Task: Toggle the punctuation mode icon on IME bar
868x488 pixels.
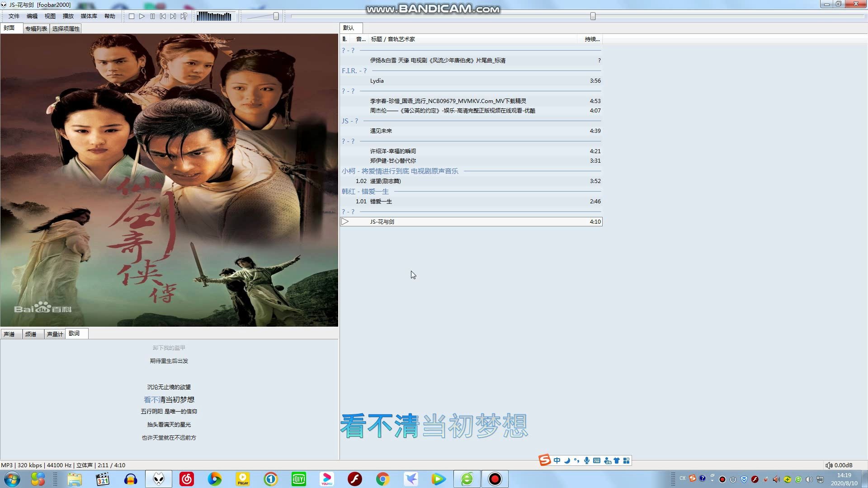Action: pos(577,460)
